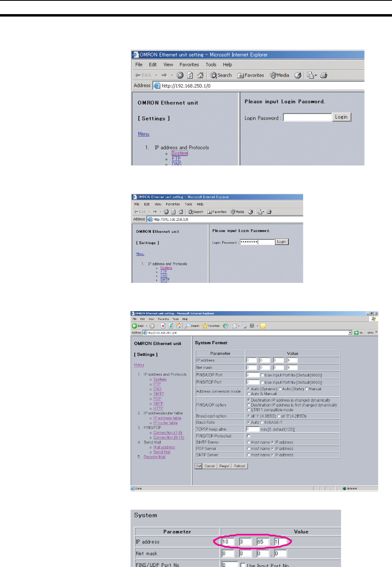Open Connection (1-8) link
Image resolution: width=392 pixels, height=567 pixels.
coord(168,433)
